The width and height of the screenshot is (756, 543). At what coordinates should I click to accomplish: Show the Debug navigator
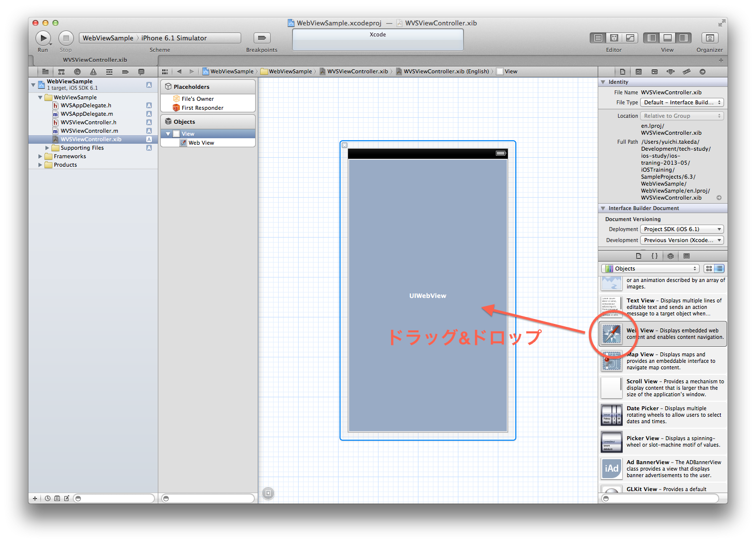[x=109, y=72]
